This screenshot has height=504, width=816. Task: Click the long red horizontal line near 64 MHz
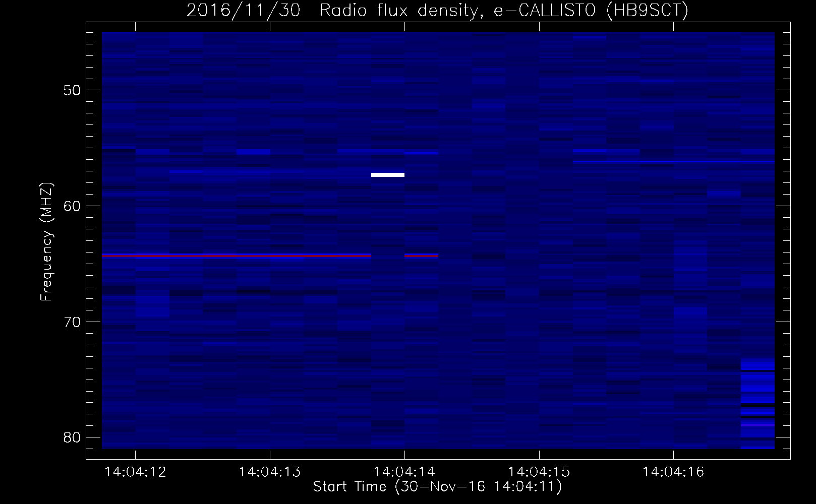point(237,256)
